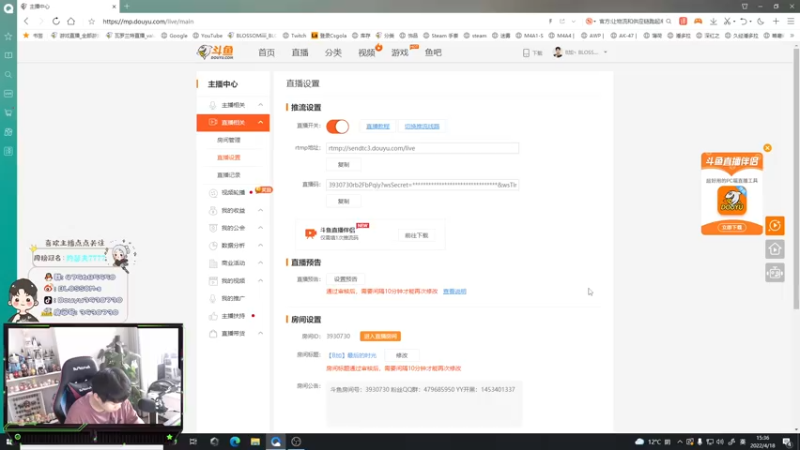Click 前往下载 for 斗鱼直播伴侣

(x=416, y=235)
